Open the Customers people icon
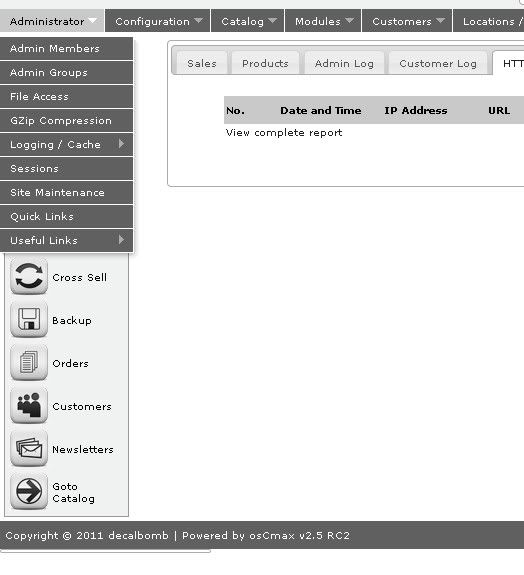 coord(29,405)
